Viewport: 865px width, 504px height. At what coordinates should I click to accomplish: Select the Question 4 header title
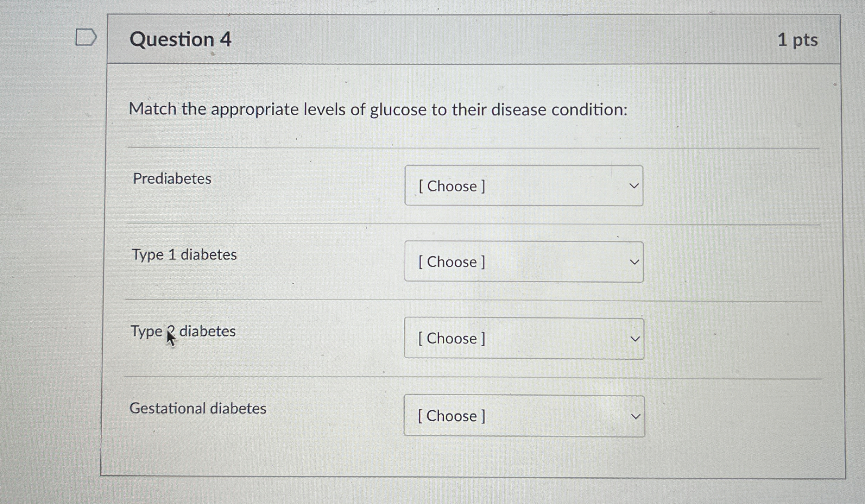pos(180,40)
